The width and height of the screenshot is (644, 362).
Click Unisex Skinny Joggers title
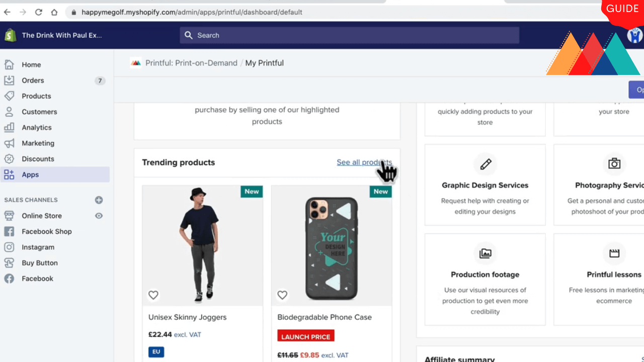click(187, 317)
